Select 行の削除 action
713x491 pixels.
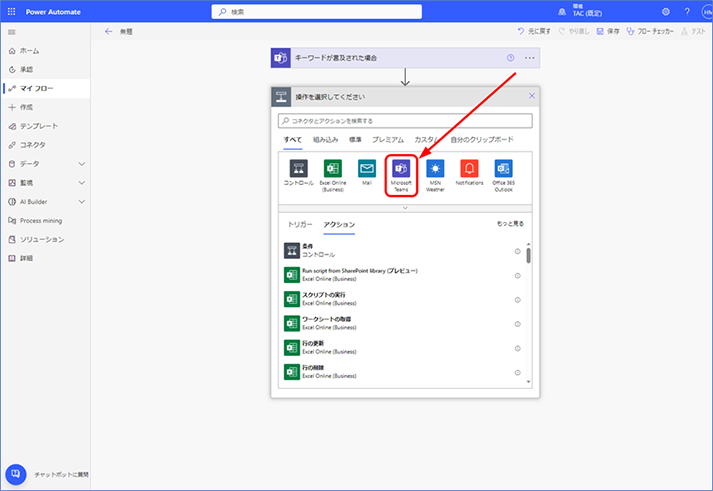(x=402, y=372)
